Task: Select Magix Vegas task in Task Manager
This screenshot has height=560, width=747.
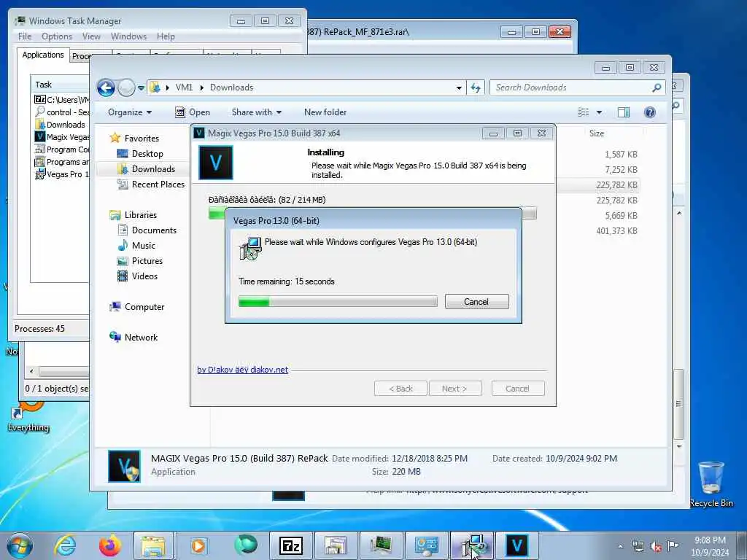Action: coord(61,137)
